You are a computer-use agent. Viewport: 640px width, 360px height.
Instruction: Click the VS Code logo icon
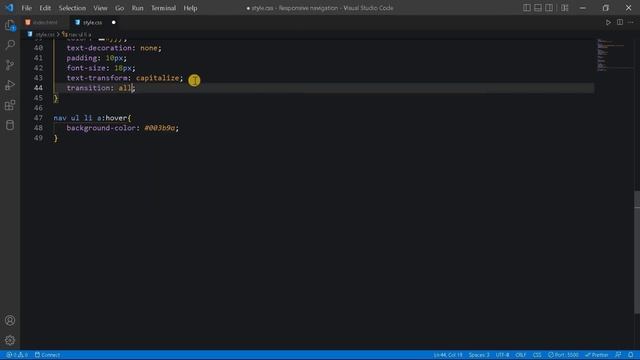point(9,8)
